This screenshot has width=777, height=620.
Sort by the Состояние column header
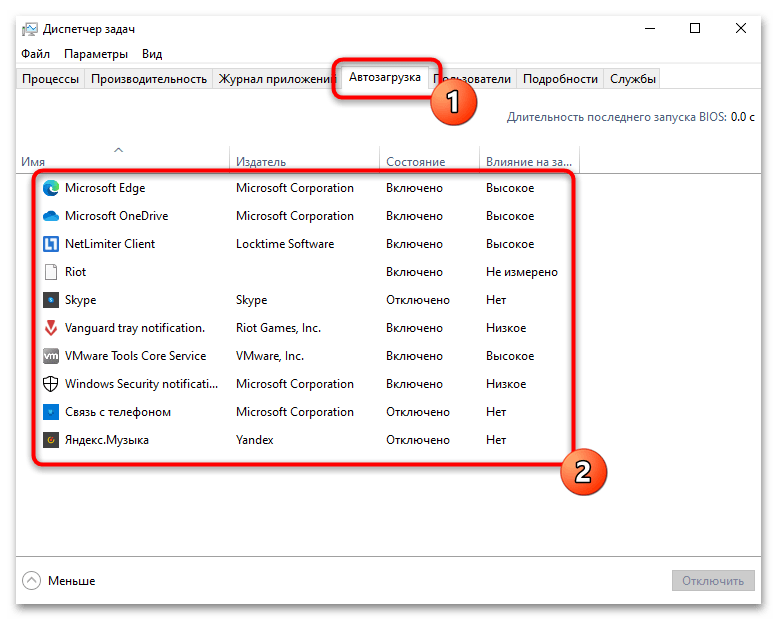click(429, 160)
